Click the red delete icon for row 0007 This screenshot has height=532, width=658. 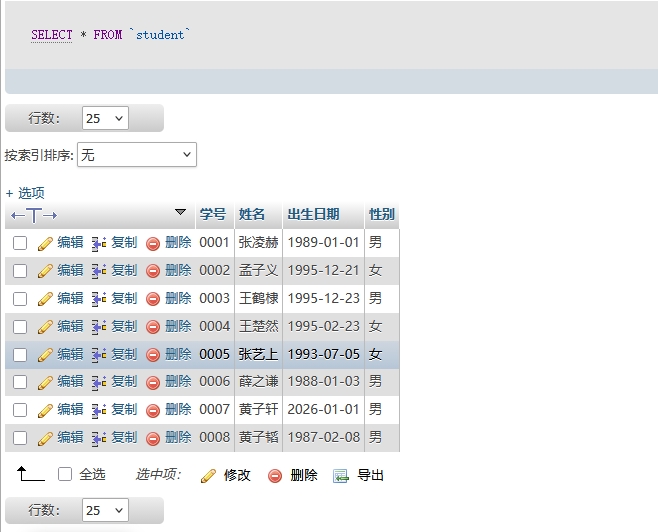point(153,410)
